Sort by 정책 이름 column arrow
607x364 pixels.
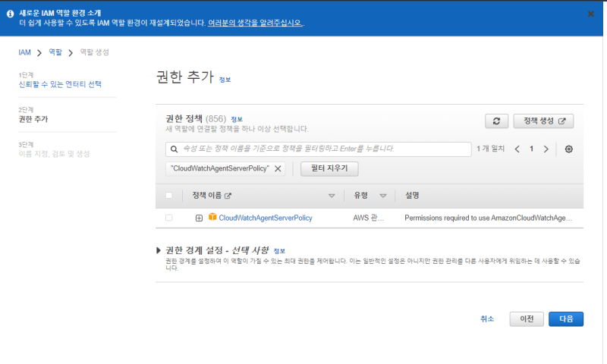(x=332, y=196)
